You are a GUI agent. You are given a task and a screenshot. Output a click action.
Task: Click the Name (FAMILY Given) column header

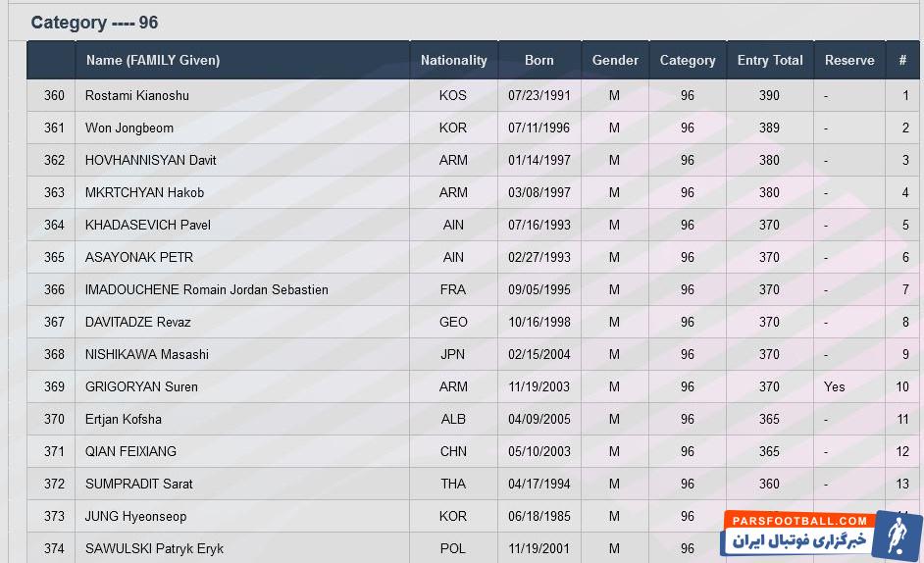click(x=153, y=60)
